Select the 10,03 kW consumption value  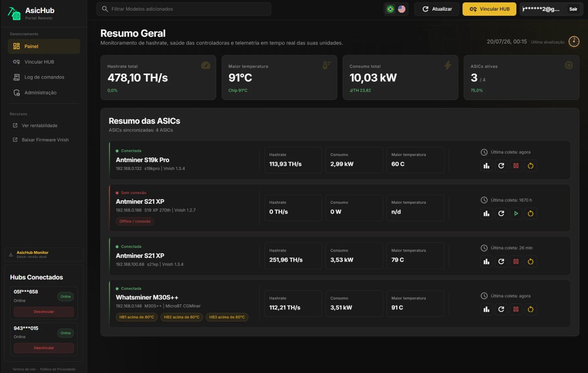(373, 78)
